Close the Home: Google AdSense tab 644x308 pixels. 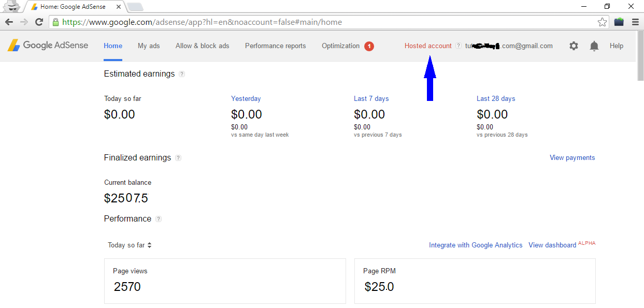tap(119, 7)
